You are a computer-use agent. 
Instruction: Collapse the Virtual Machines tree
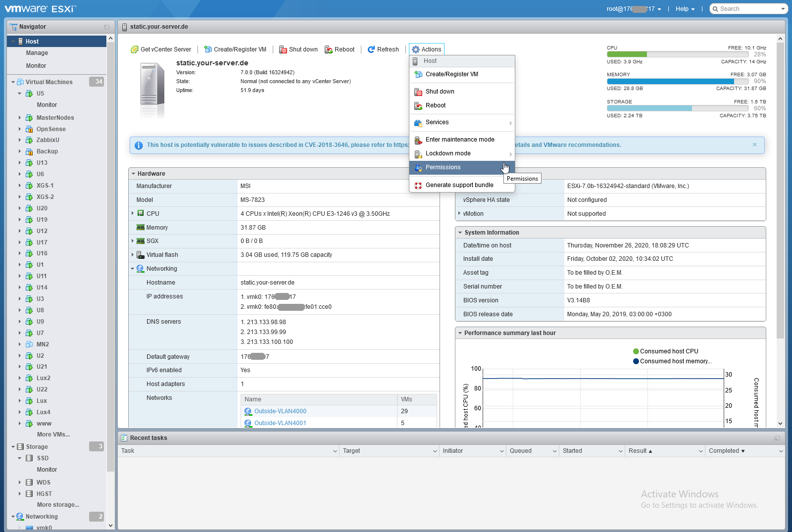(13, 82)
